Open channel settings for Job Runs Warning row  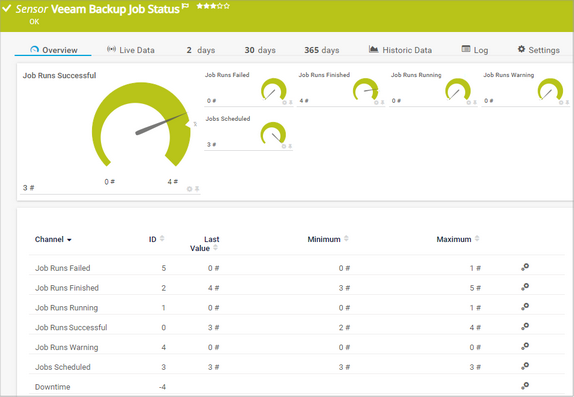point(525,346)
